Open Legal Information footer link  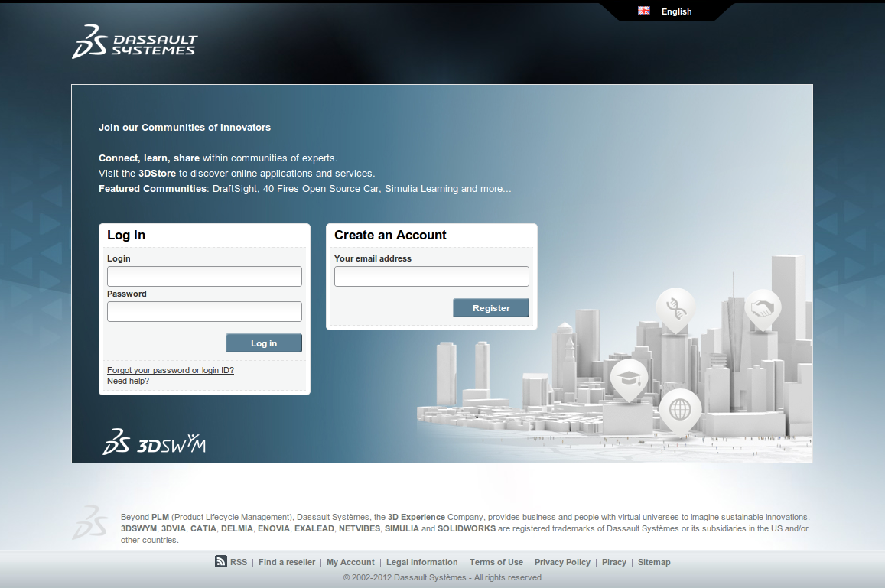pyautogui.click(x=421, y=562)
